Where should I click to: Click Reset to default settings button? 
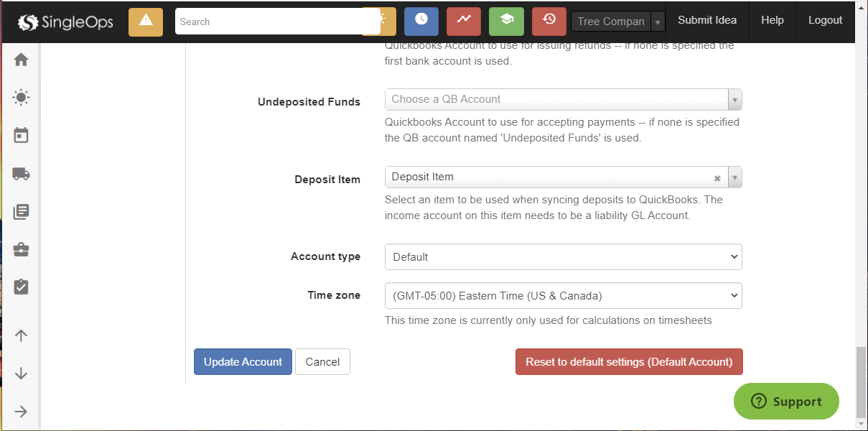tap(629, 362)
